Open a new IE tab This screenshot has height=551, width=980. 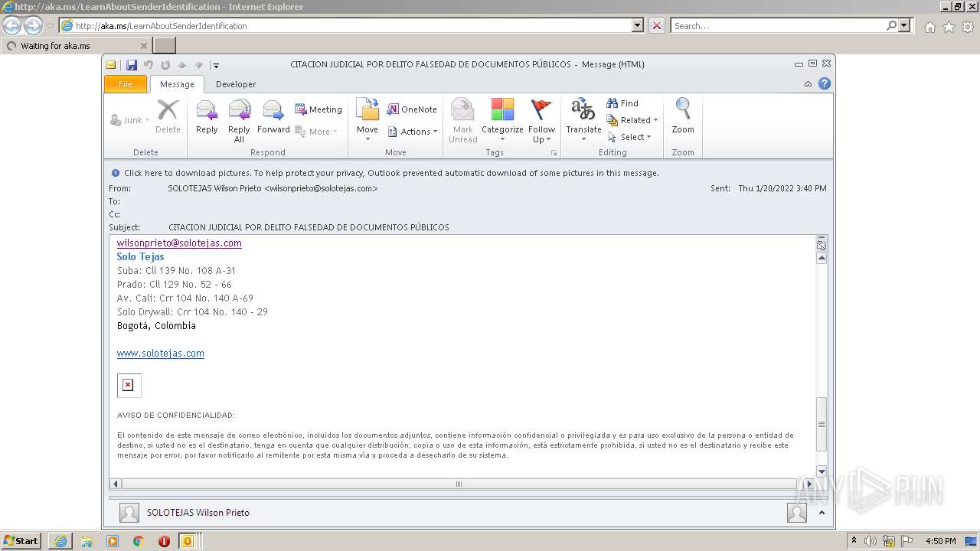pos(165,46)
